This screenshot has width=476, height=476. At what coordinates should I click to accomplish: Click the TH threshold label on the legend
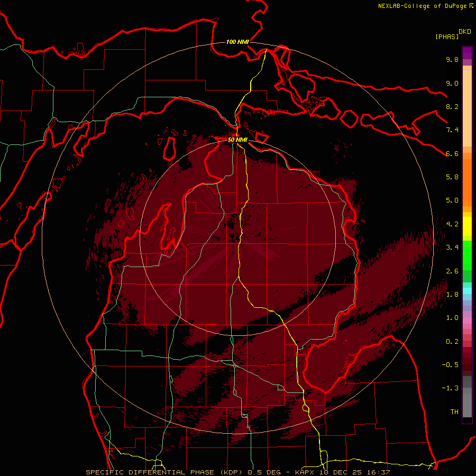pyautogui.click(x=454, y=412)
